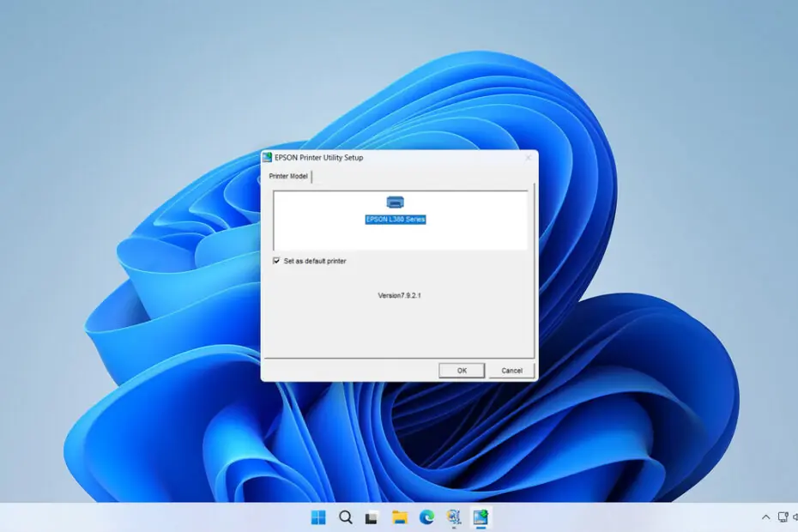Open Windows Search on the taskbar

[346, 517]
